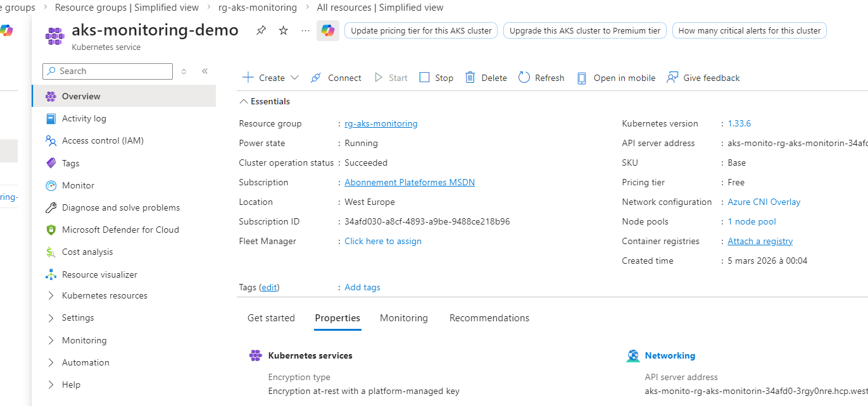Stop the AKS cluster
The image size is (868, 406).
pyautogui.click(x=436, y=77)
